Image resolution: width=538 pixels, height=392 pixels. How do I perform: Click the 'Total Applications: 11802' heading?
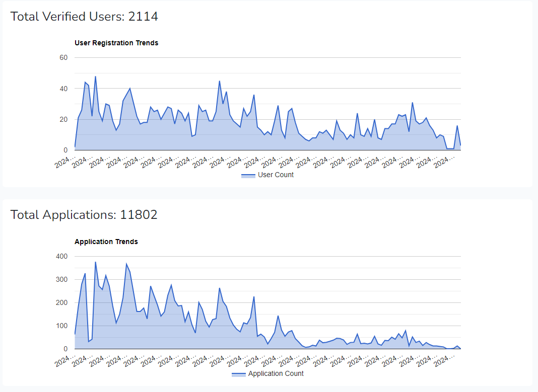tap(84, 215)
